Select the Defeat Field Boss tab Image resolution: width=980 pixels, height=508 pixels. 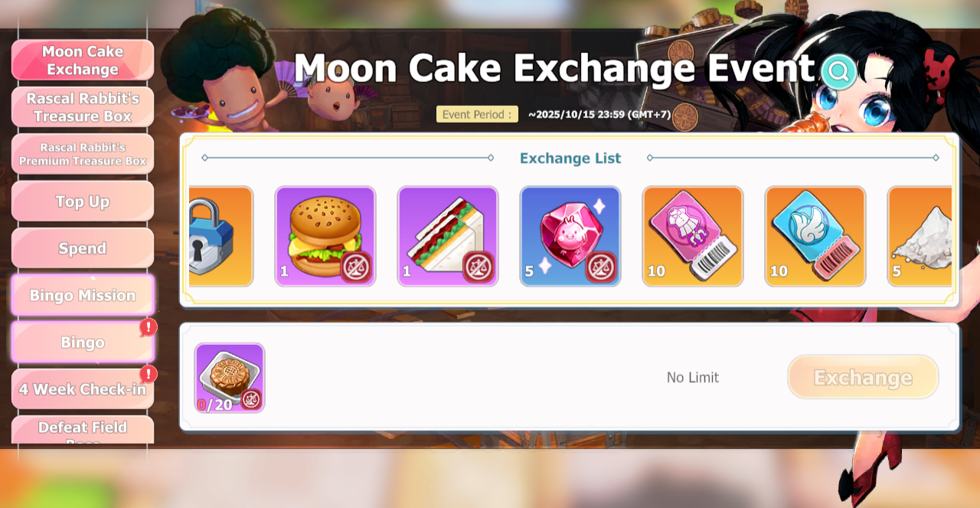click(x=83, y=431)
